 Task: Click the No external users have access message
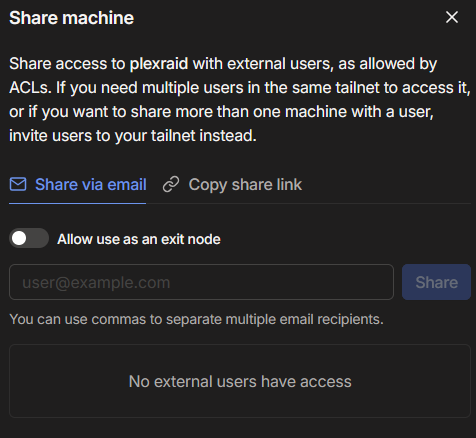(x=240, y=381)
